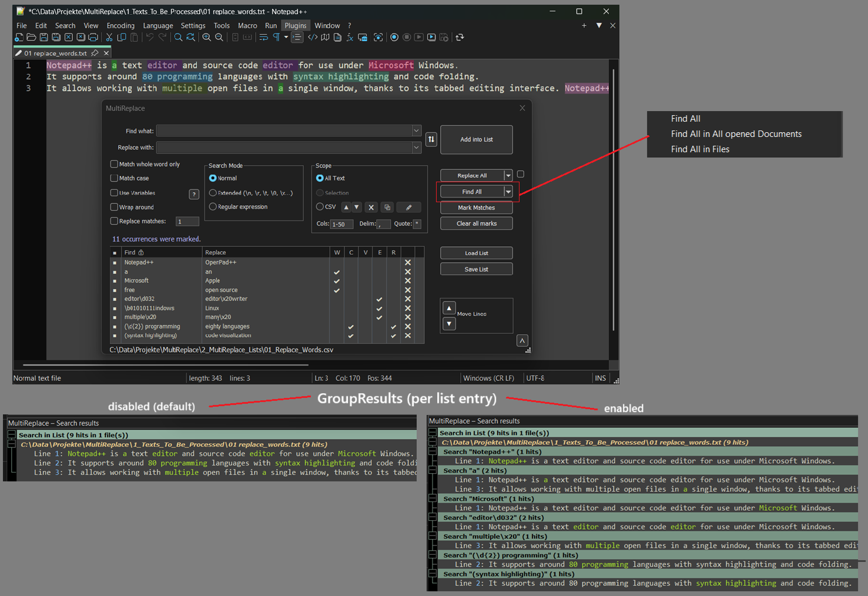Click the Zoom Out toolbar icon
Screen dimensions: 868x596
click(219, 37)
